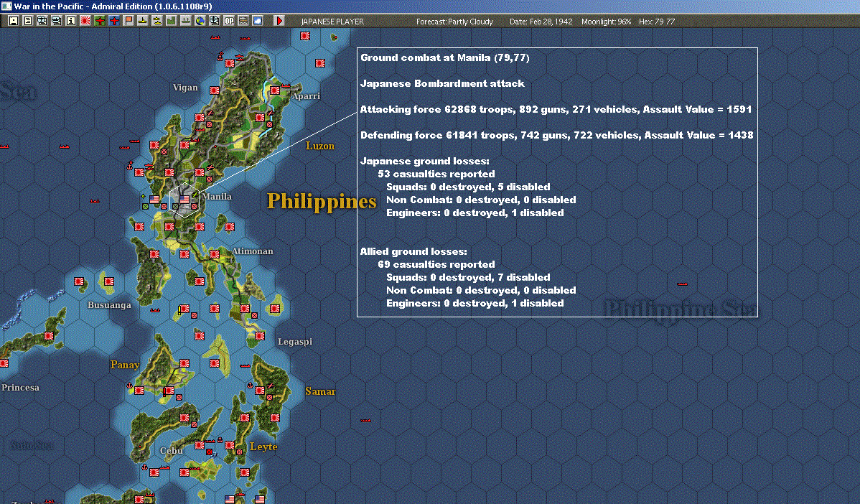Click the red ship icon in the Philippine Sea

click(682, 284)
